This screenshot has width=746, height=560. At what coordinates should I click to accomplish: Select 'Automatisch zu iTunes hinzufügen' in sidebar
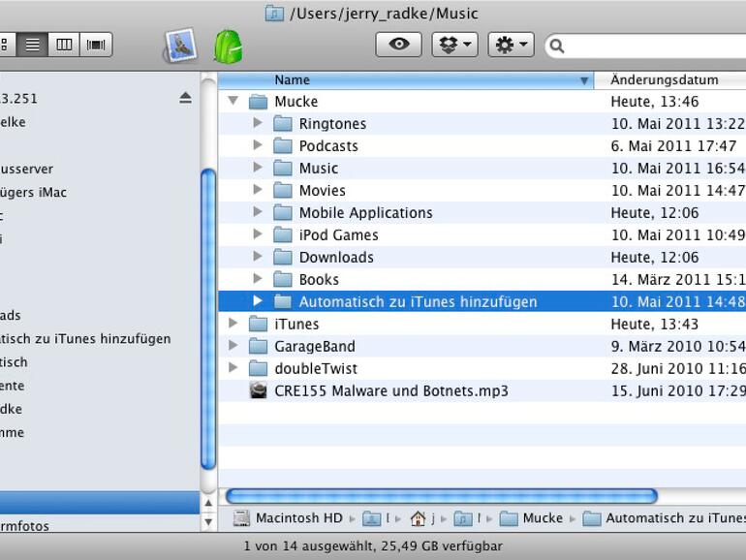(x=85, y=339)
